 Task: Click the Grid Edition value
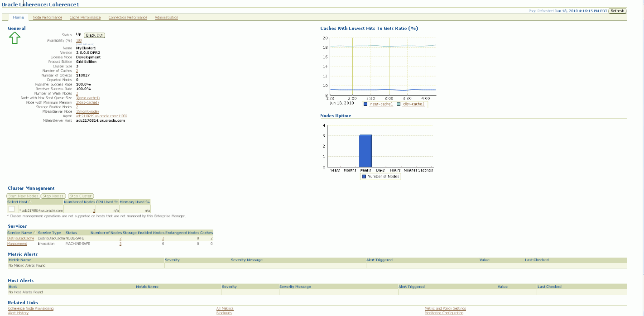click(x=87, y=62)
